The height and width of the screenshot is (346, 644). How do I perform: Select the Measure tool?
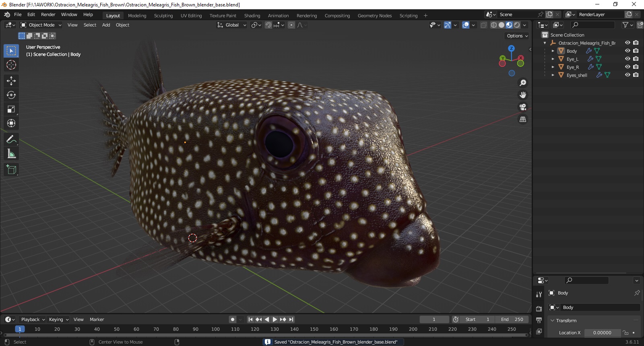coord(11,154)
